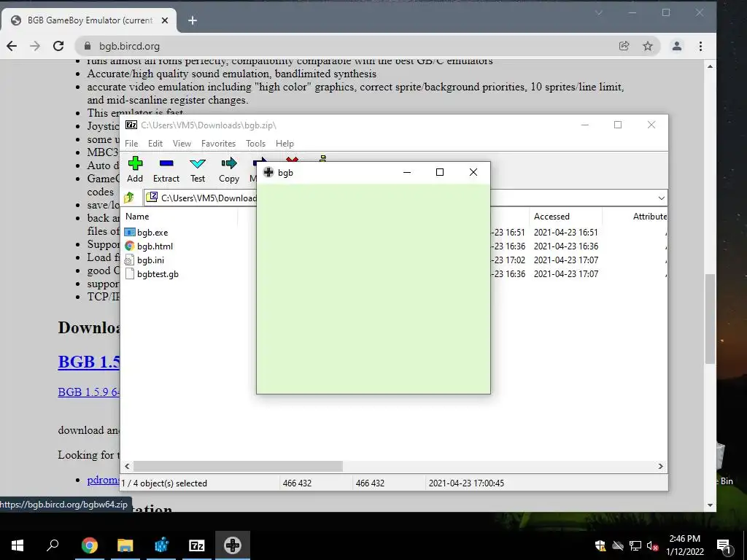The image size is (747, 560).
Task: Open a new Chrome tab
Action: [x=193, y=20]
